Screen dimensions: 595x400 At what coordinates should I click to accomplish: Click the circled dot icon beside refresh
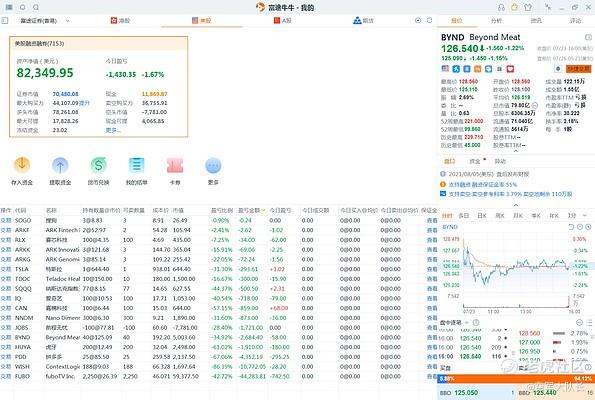(418, 20)
